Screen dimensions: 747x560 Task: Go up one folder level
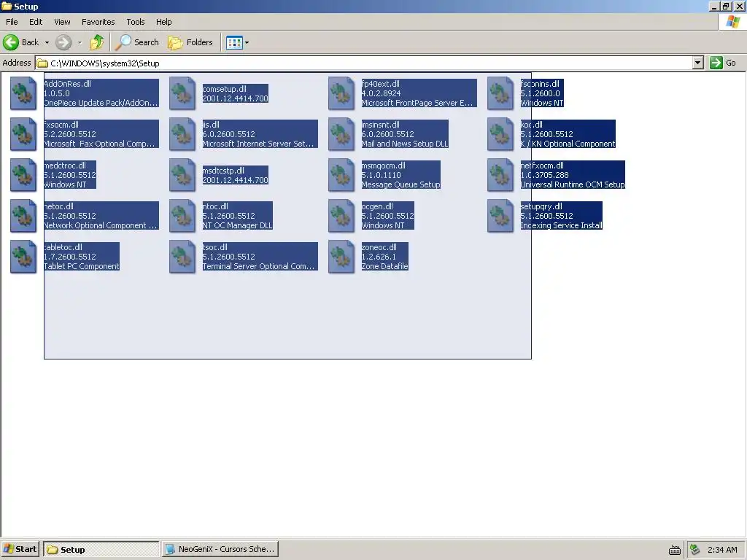[x=97, y=42]
